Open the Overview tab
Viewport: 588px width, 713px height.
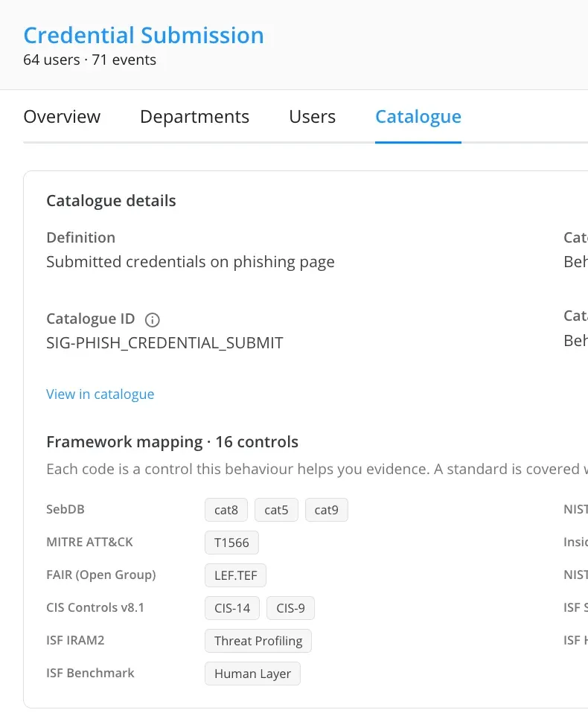pyautogui.click(x=62, y=117)
